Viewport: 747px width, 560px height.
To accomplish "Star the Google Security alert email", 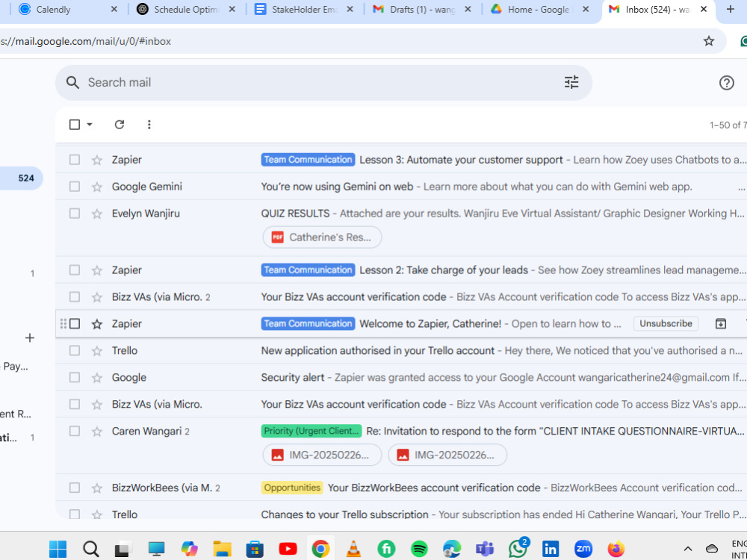I will (96, 378).
